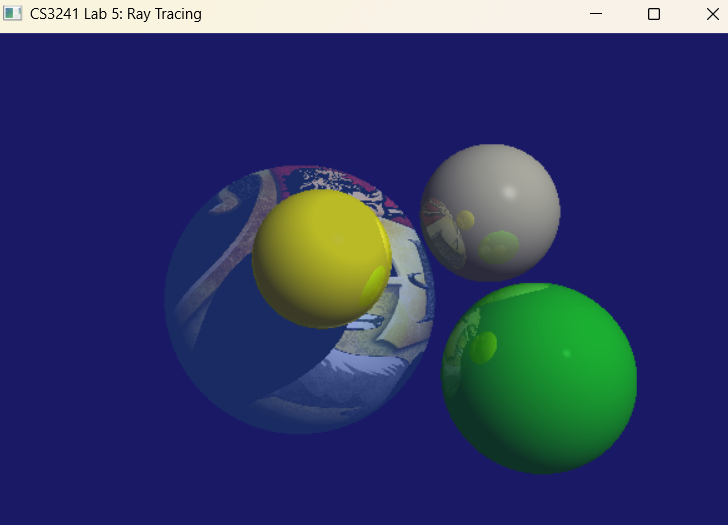Minimize the CS3241 Lab 5 window
The image size is (728, 525).
pyautogui.click(x=596, y=14)
